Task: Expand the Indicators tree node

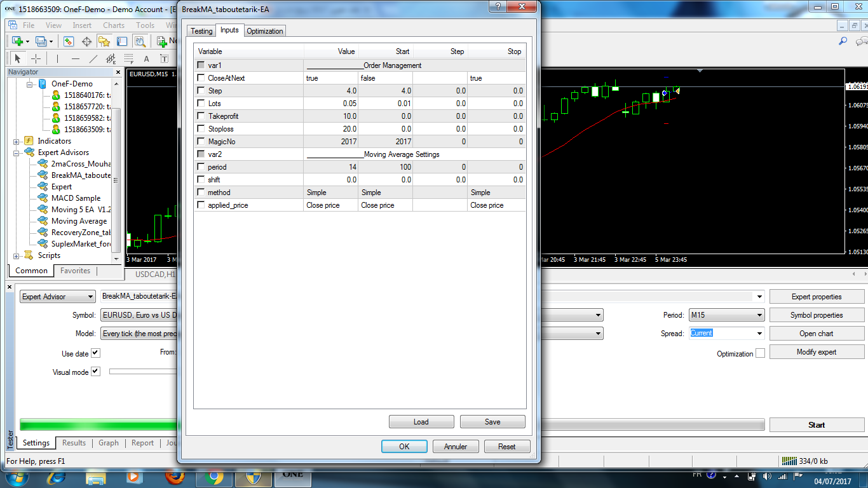Action: (17, 141)
